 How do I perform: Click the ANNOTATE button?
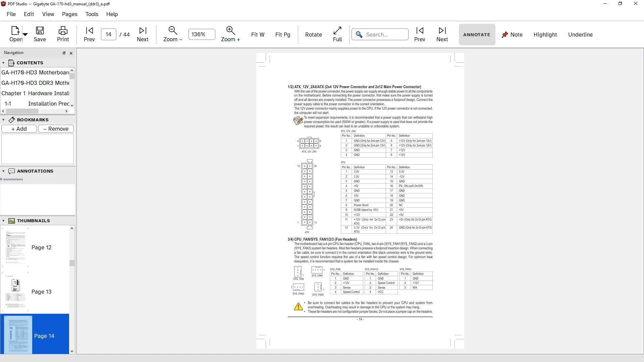coord(477,35)
